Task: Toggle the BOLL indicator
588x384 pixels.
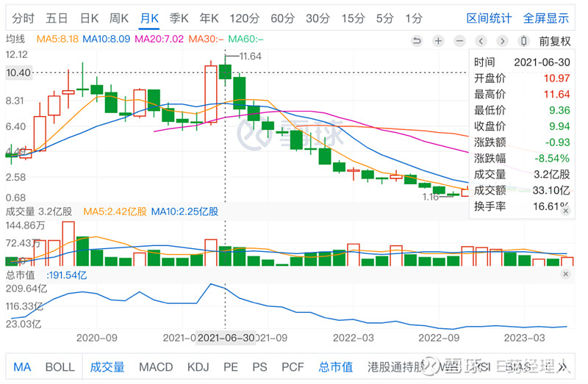Action: click(60, 366)
